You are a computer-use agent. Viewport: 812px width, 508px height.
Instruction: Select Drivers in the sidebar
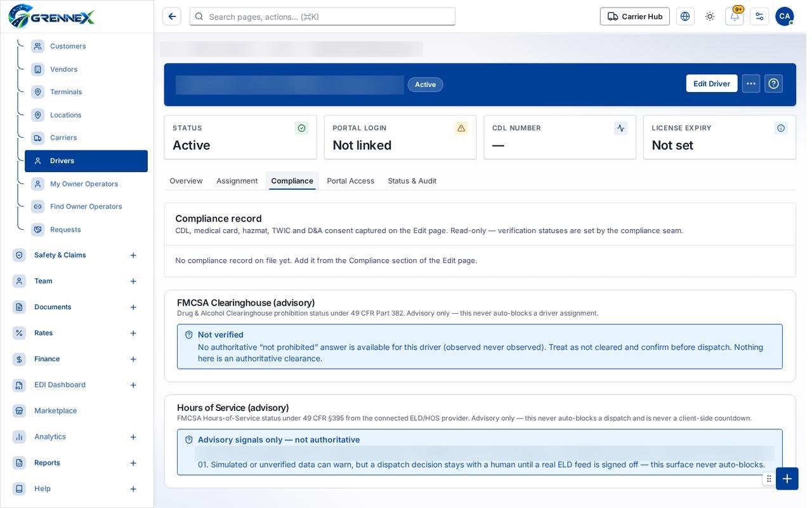click(86, 161)
